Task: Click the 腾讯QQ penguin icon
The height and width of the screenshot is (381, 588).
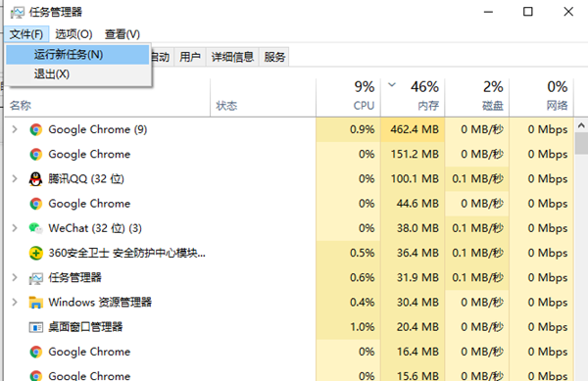Action: click(36, 179)
